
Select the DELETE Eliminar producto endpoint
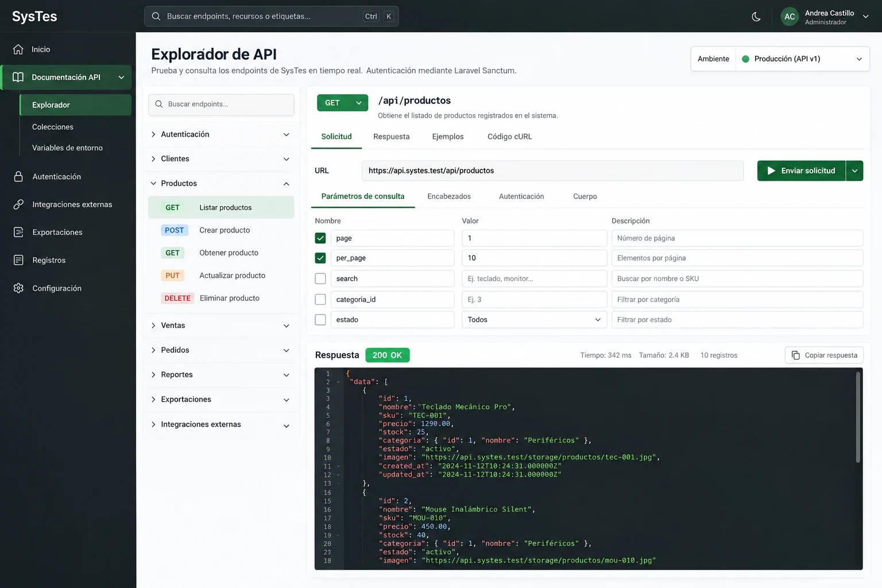pos(221,298)
